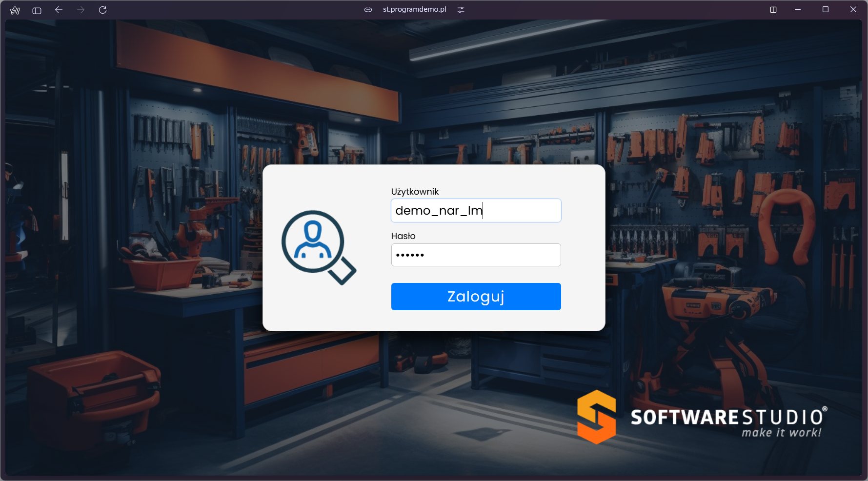Image resolution: width=868 pixels, height=481 pixels.
Task: Click into the Hasło password field
Action: tap(476, 255)
